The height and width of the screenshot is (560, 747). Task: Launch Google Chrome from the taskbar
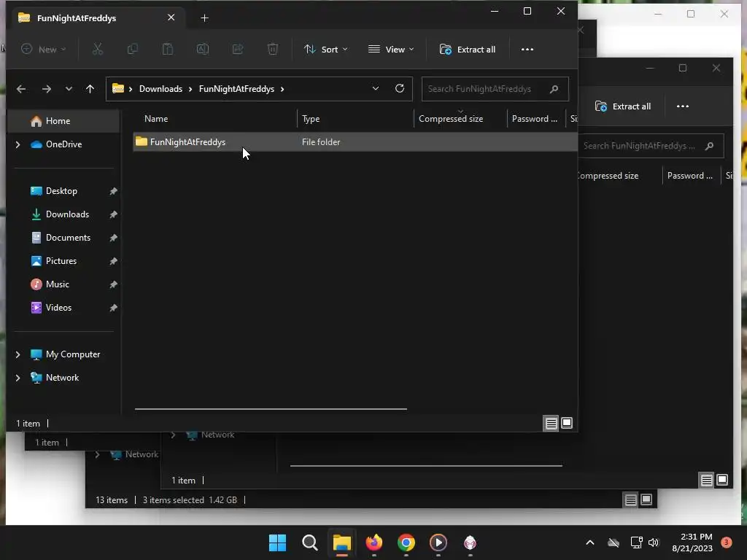point(406,542)
